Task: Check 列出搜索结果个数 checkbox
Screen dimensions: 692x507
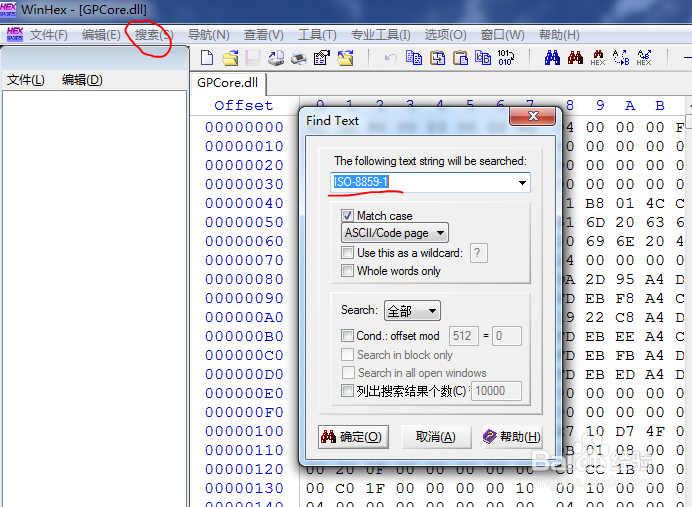Action: [x=347, y=391]
